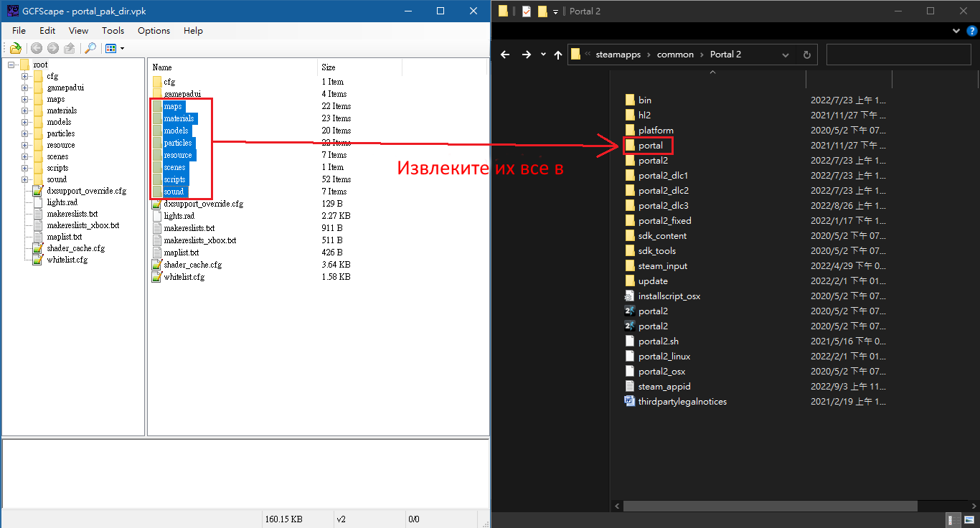
Task: Collapse the root tree node
Action: coord(11,65)
